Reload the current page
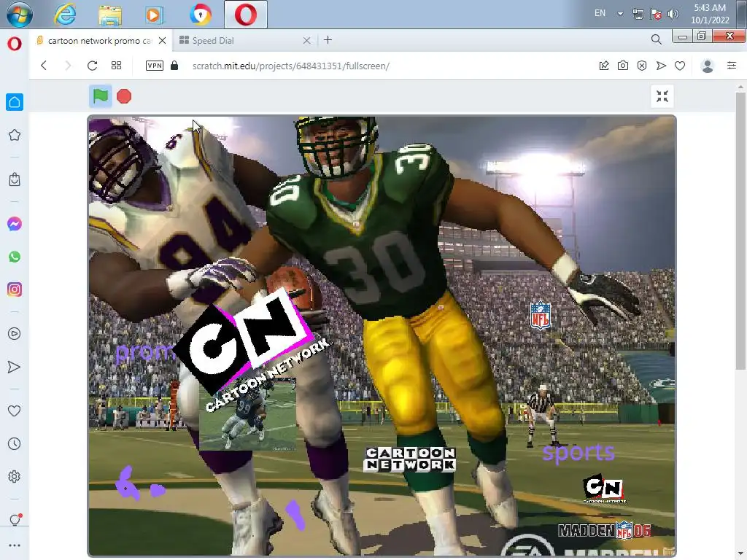The image size is (747, 560). coord(92,66)
